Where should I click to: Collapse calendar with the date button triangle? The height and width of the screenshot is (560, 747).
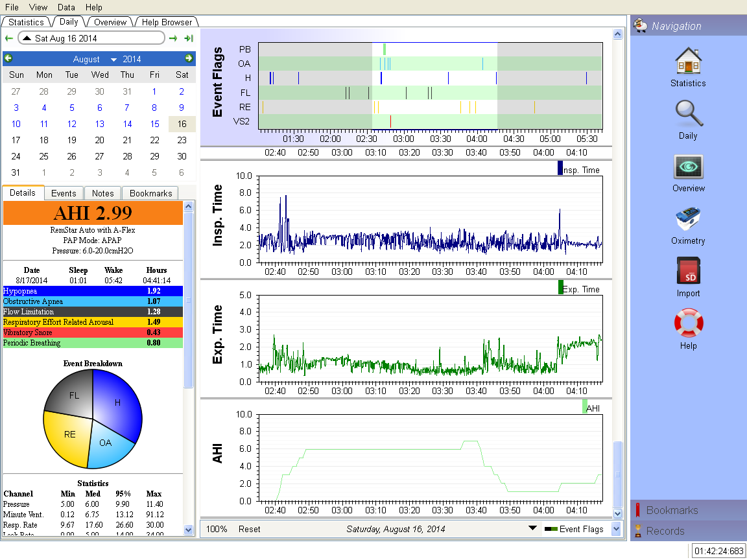pos(27,38)
